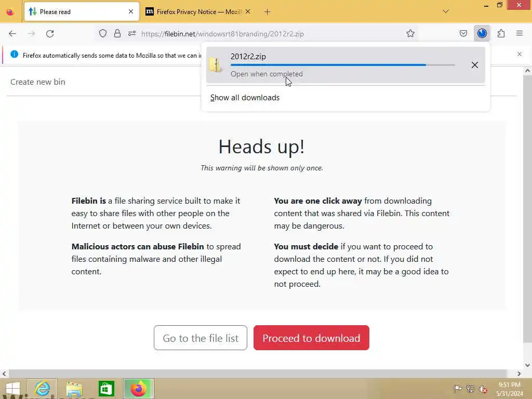
Task: Toggle the downloads panel button
Action: [x=482, y=33]
